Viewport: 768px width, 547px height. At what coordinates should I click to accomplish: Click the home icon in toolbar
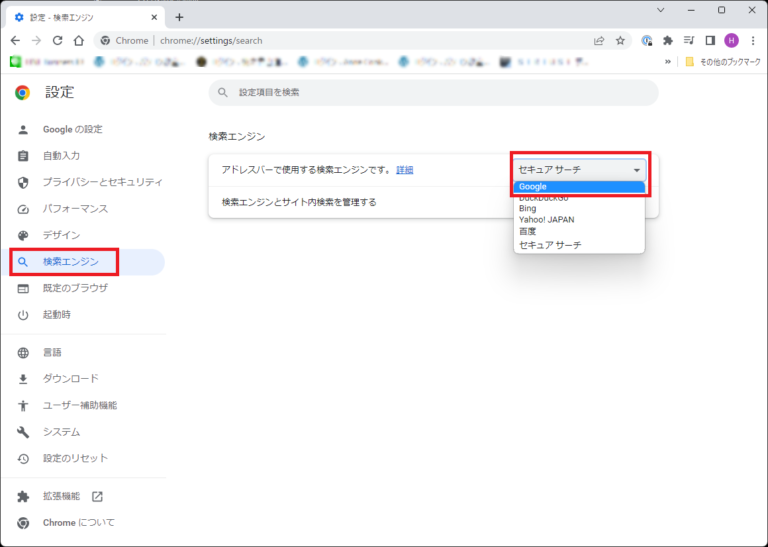(78, 41)
